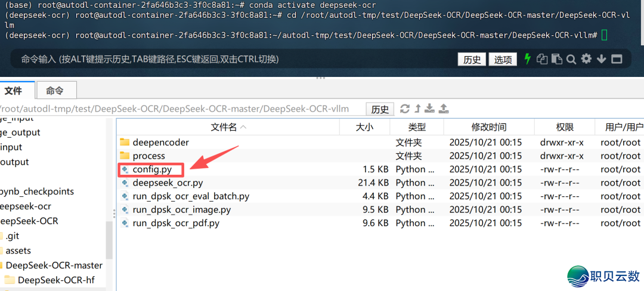Click the file icon of run_dpsk_ocr_eval_batch.py
Image resolution: width=644 pixels, height=291 pixels.
tap(125, 196)
